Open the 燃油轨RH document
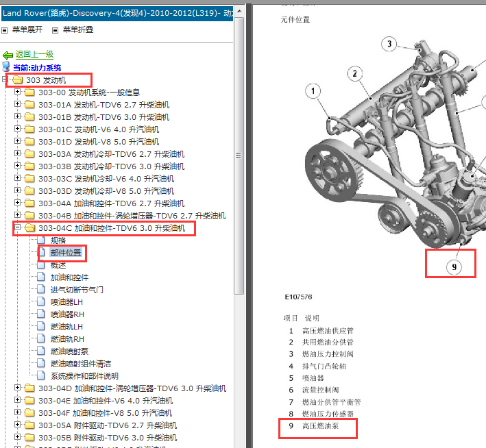This screenshot has width=486, height=448. (67, 339)
